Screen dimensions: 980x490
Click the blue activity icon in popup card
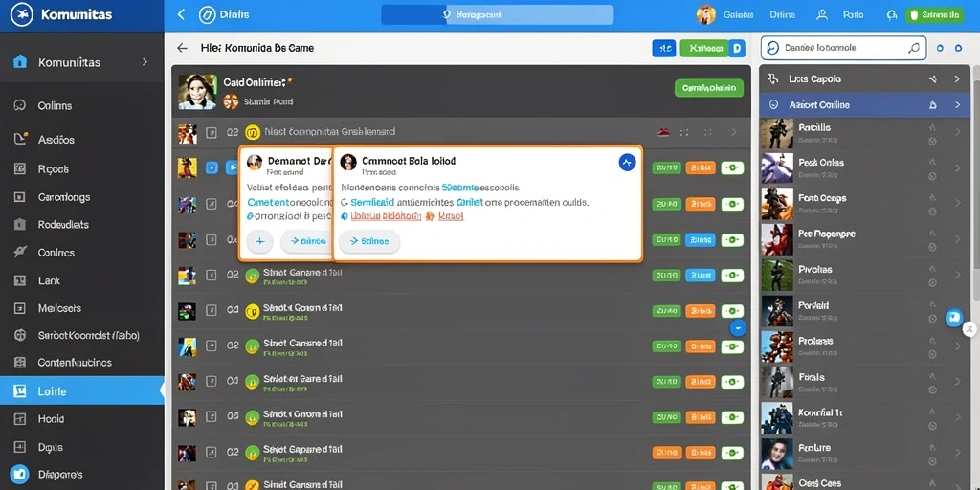point(627,163)
